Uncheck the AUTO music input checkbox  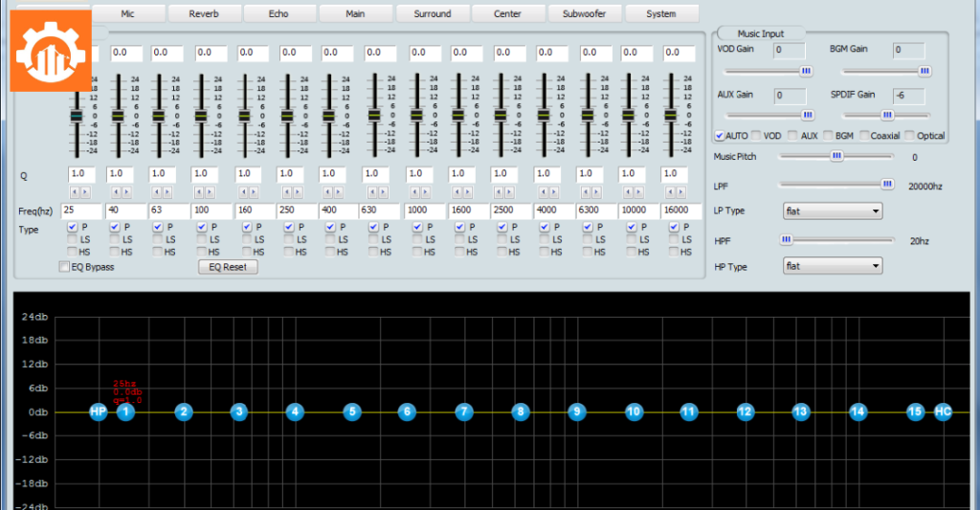(x=720, y=136)
